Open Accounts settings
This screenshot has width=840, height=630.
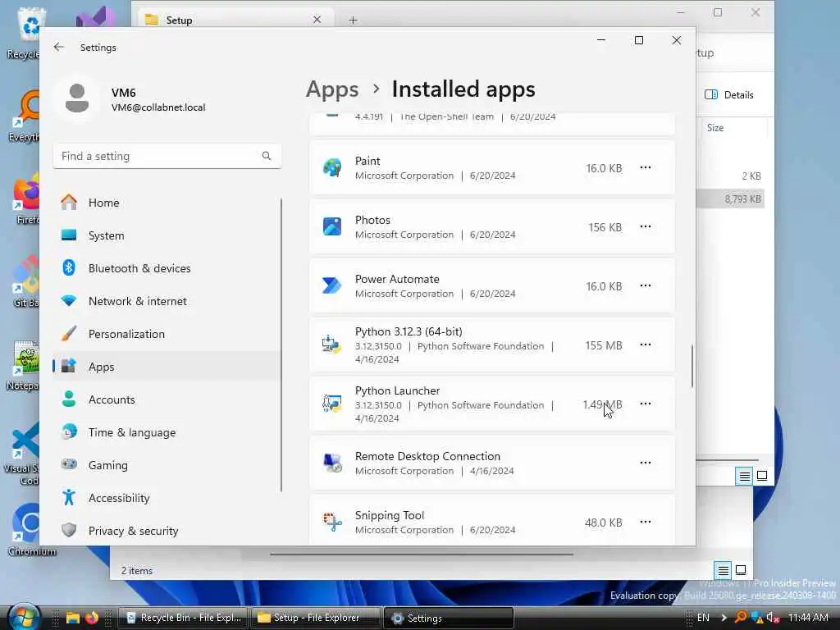coord(167,399)
